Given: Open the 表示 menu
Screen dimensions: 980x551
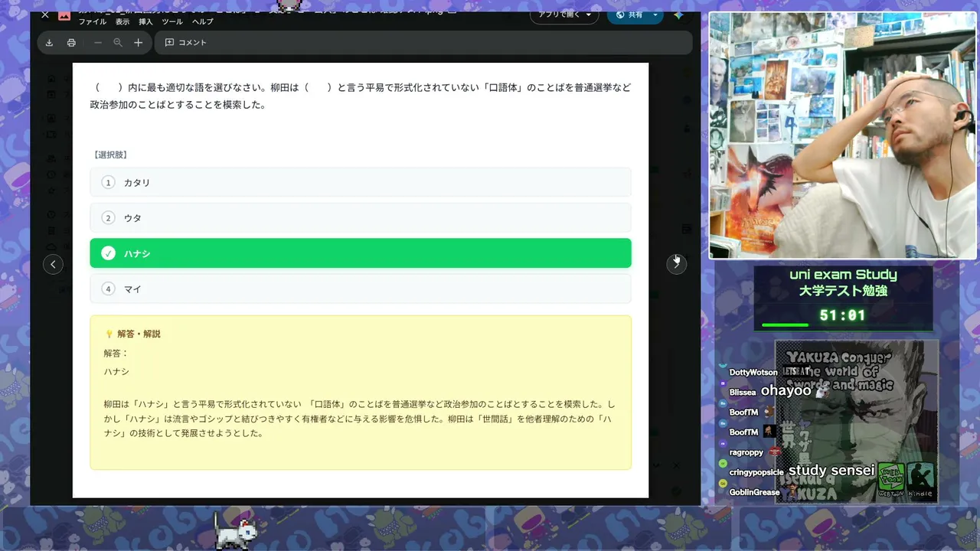Looking at the screenshot, I should click(x=122, y=22).
